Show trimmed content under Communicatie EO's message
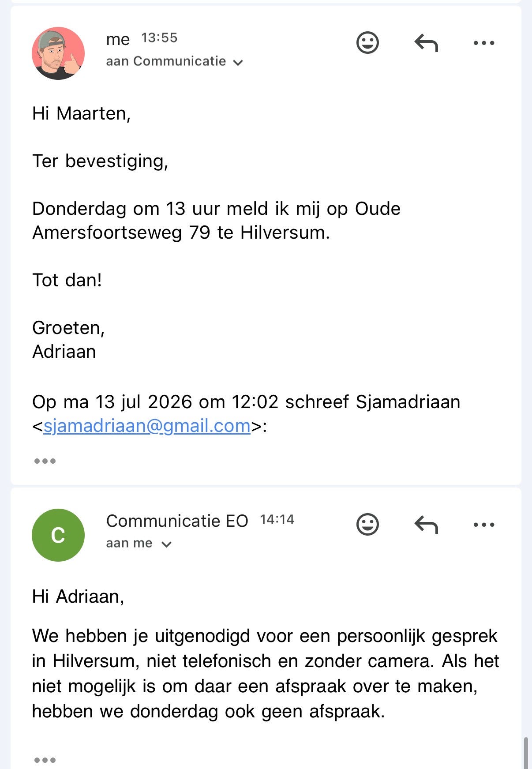 tap(45, 760)
